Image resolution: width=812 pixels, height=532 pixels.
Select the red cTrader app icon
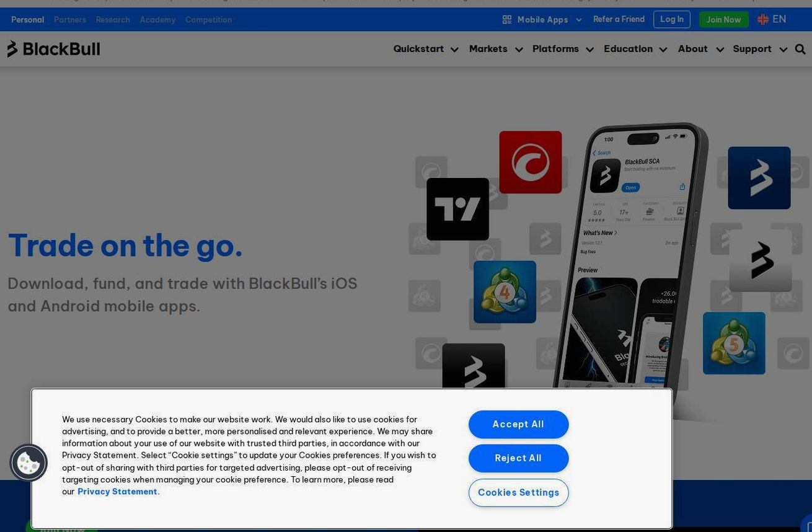click(x=531, y=162)
